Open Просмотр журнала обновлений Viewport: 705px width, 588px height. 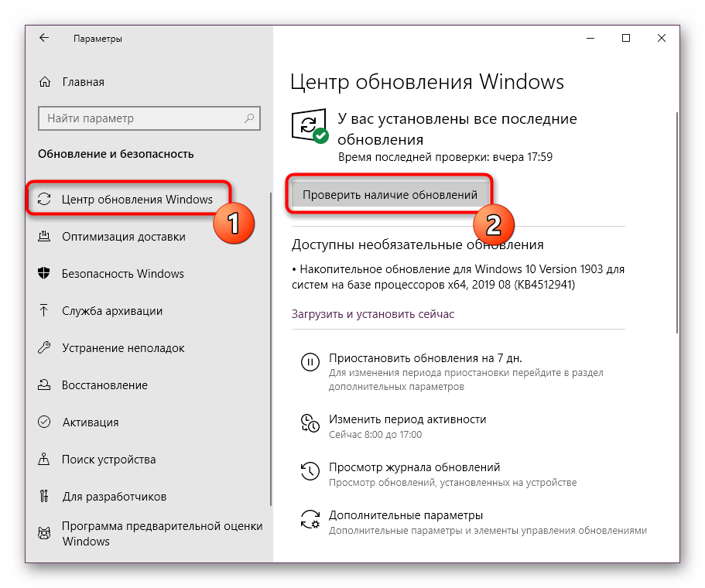(414, 467)
